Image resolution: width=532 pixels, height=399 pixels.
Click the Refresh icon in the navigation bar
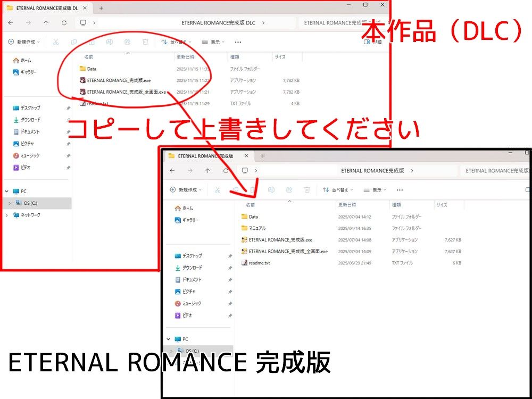64,23
